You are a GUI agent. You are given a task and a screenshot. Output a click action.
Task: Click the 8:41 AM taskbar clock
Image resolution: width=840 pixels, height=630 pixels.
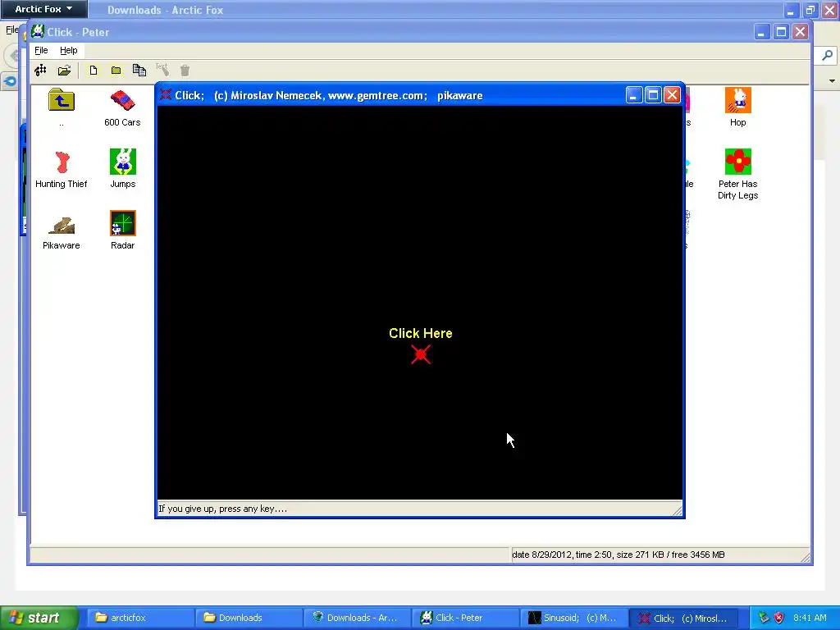point(810,618)
